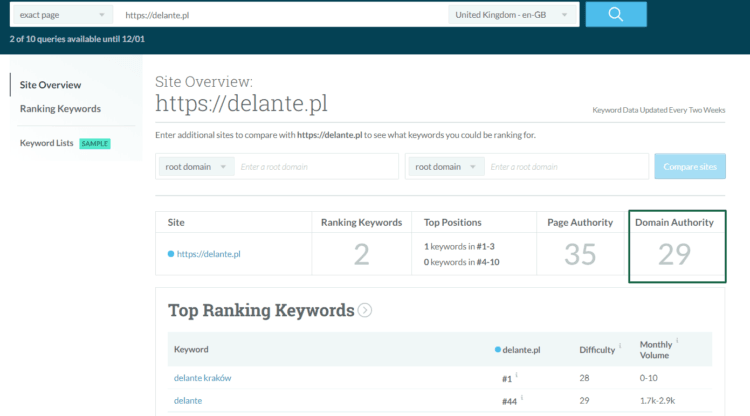
Task: Click the first Enter a root domain field
Action: [x=317, y=166]
